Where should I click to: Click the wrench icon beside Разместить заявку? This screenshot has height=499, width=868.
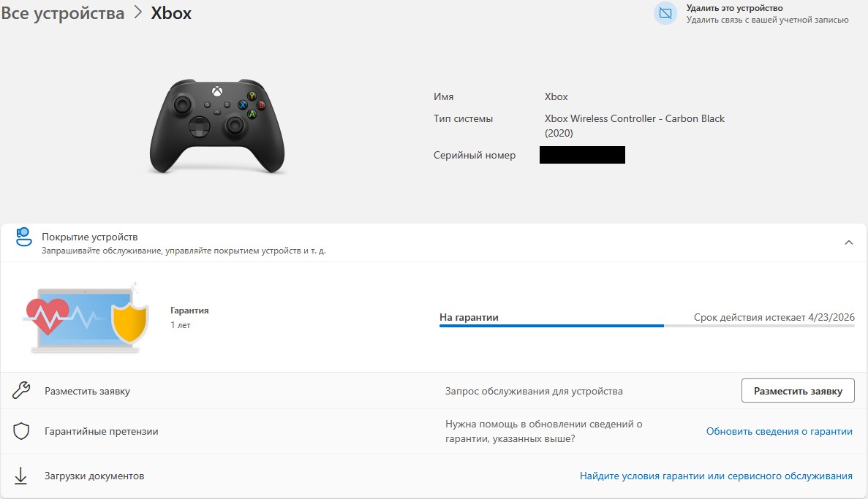[x=21, y=391]
